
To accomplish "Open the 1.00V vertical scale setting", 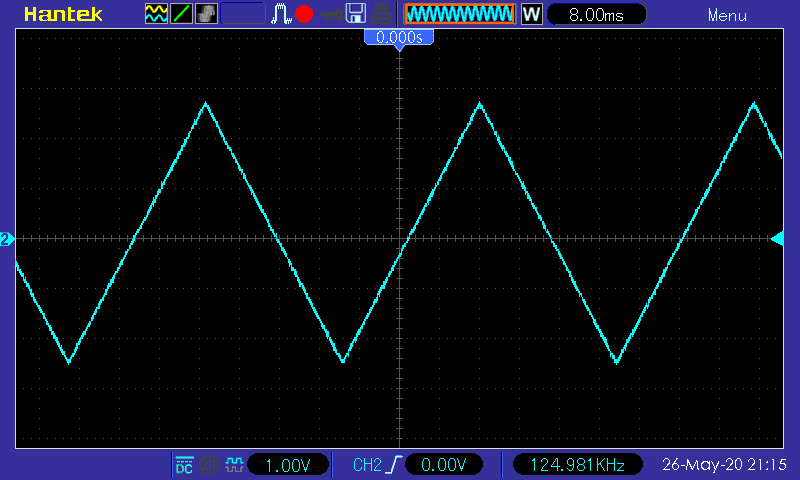I will [288, 465].
